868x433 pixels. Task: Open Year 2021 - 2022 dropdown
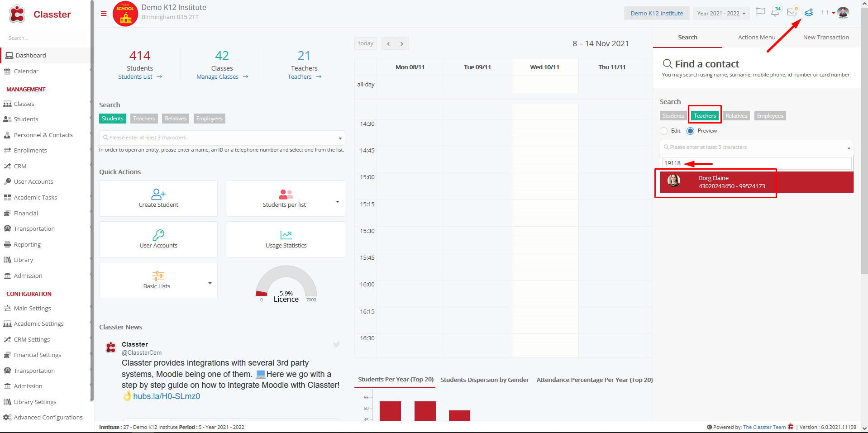(721, 13)
